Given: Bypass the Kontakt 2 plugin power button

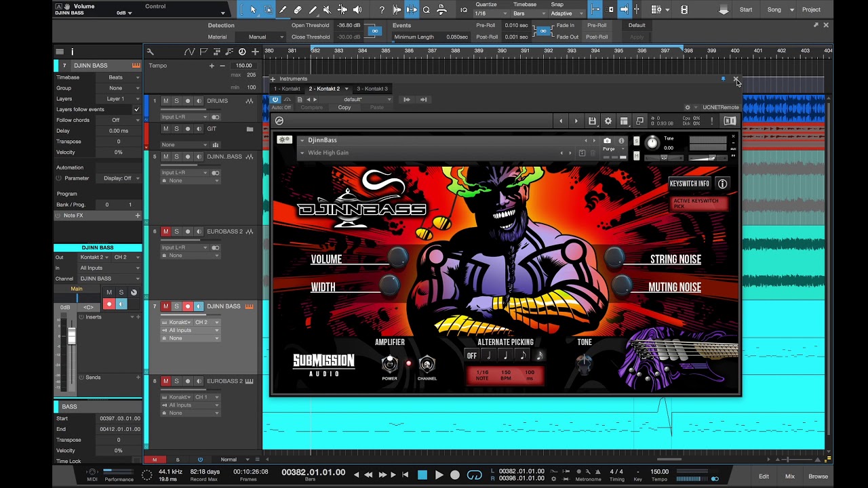Looking at the screenshot, I should tap(275, 100).
